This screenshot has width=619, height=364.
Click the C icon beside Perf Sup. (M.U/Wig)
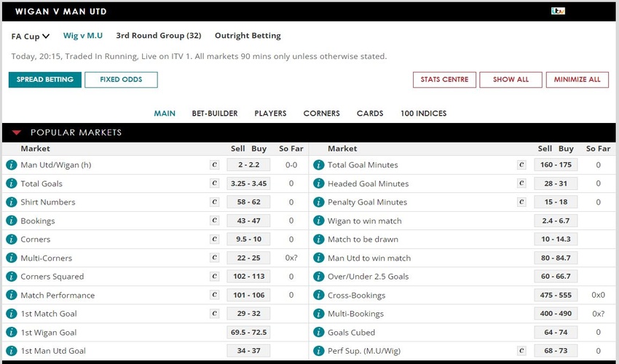tap(521, 351)
